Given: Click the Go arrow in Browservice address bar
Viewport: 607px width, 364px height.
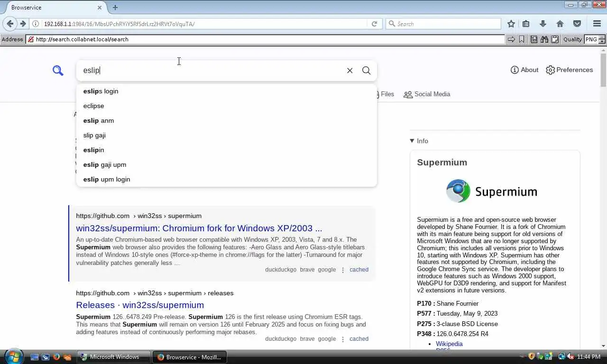Looking at the screenshot, I should click(511, 39).
